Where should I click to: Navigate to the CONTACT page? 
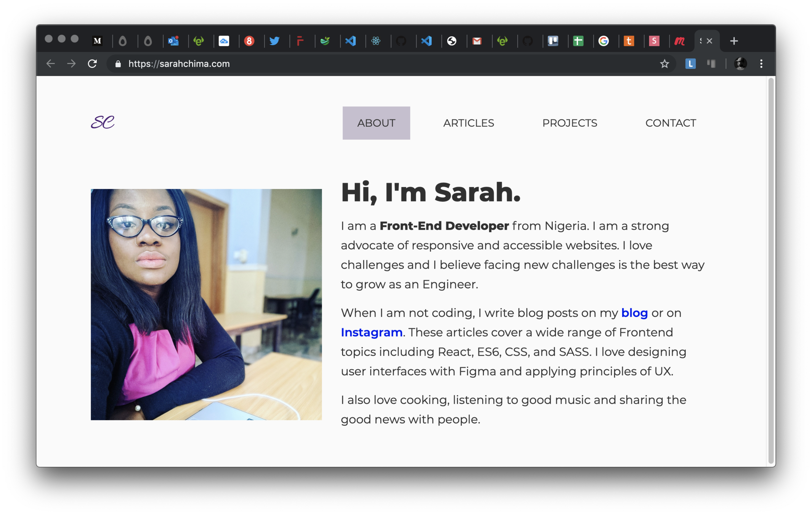pos(671,123)
